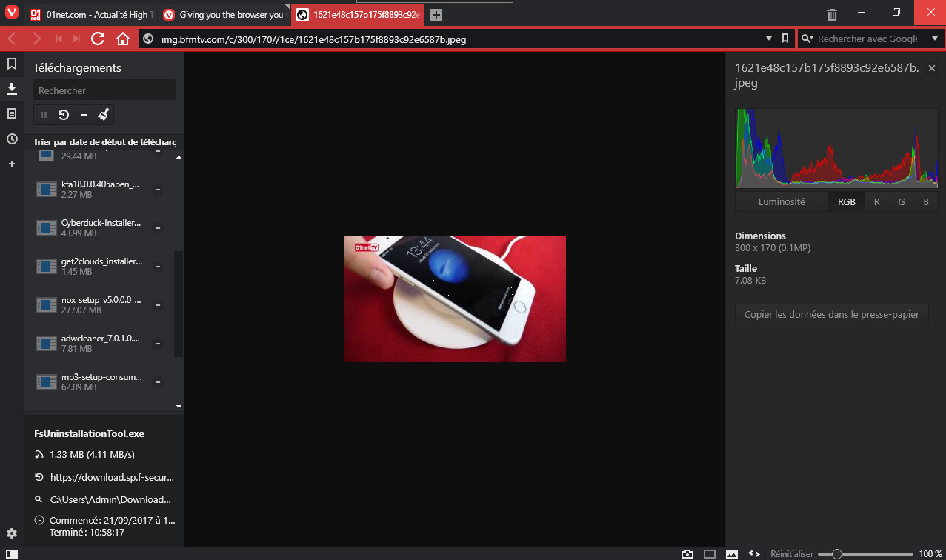Open the Notes side panel
The height and width of the screenshot is (560, 946).
coord(12,113)
